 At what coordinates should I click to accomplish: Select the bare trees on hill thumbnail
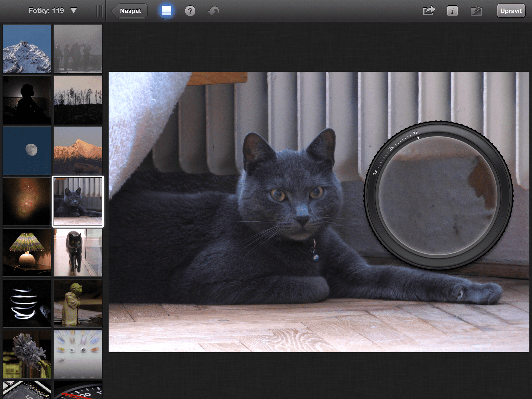pyautogui.click(x=78, y=100)
